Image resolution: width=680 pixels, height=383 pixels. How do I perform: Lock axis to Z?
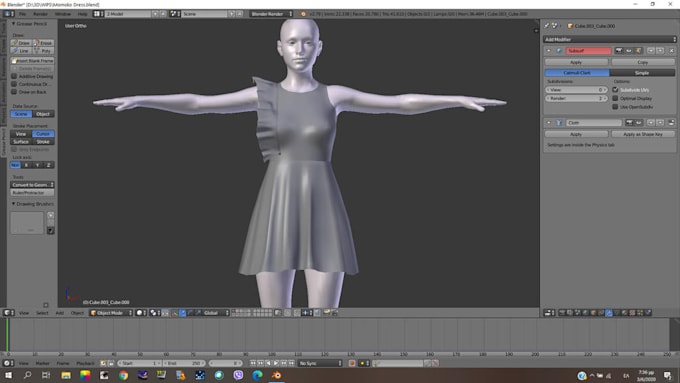49,165
